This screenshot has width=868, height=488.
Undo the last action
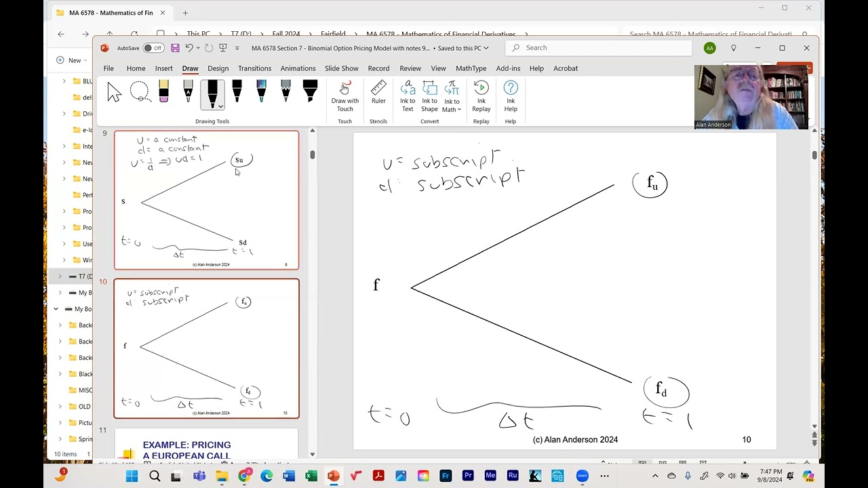coord(190,48)
